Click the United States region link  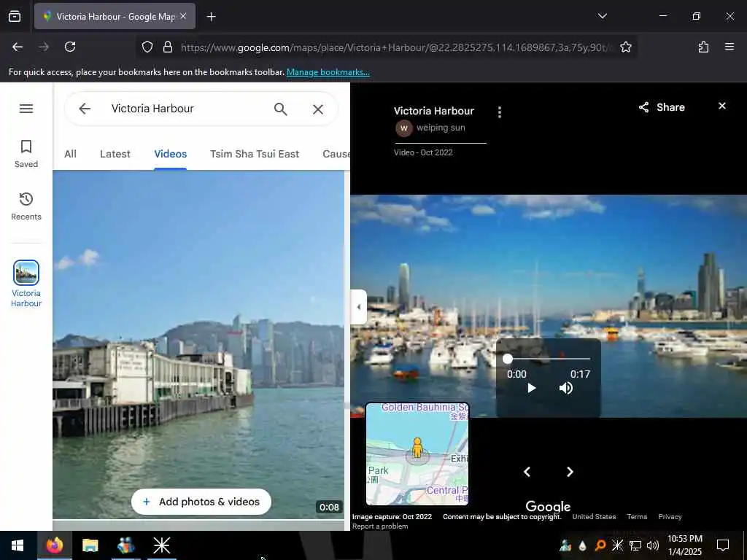594,517
